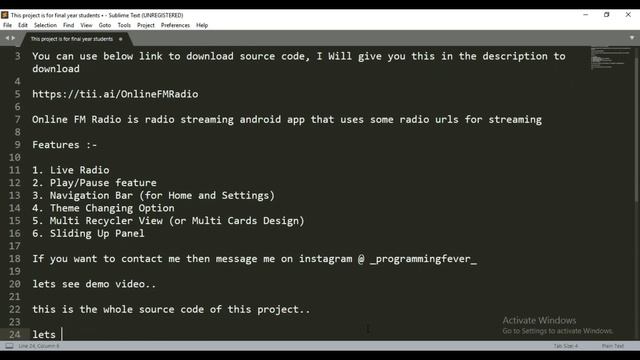Click the '5. Multi Recycler View' line
Image resolution: width=640 pixels, height=360 pixels.
168,221
